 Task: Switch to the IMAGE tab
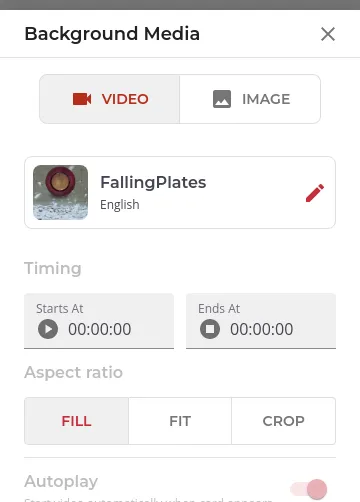tap(250, 99)
